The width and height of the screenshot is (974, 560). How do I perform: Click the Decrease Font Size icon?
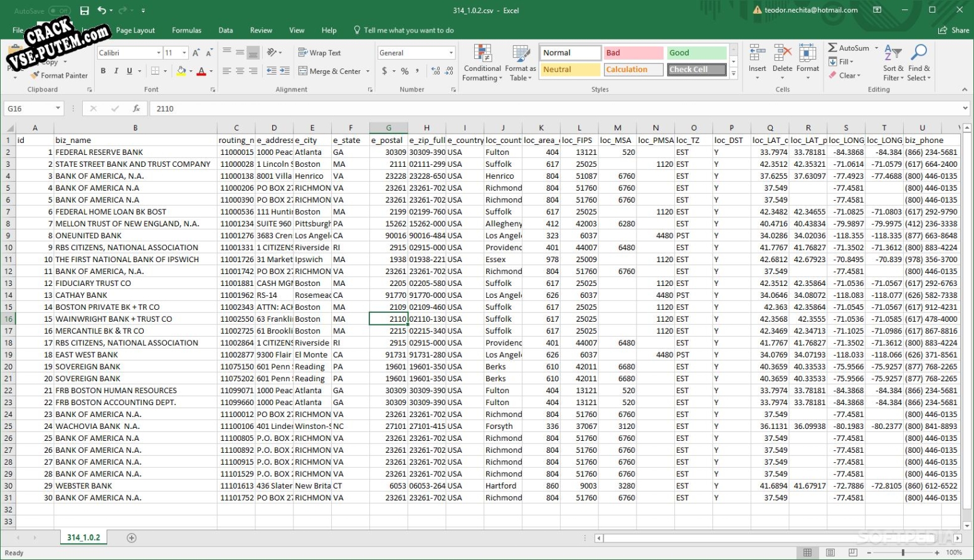pos(209,53)
